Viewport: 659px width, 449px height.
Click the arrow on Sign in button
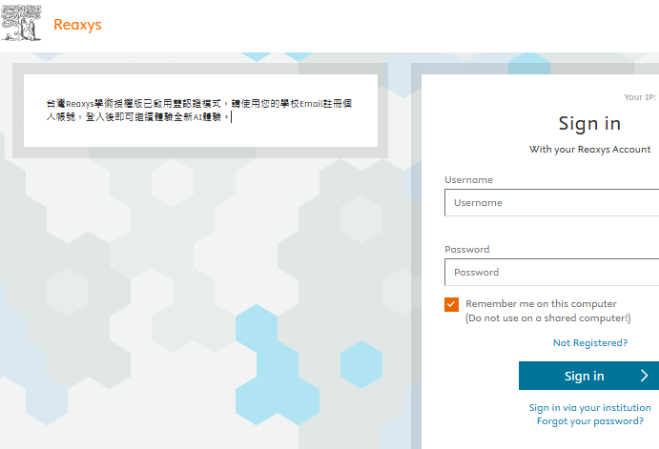pos(644,375)
